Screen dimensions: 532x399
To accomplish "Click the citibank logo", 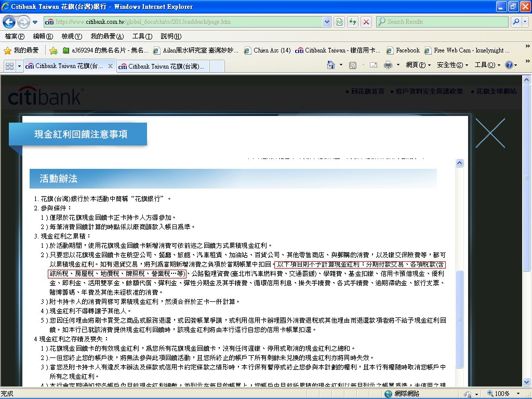I will (46, 96).
